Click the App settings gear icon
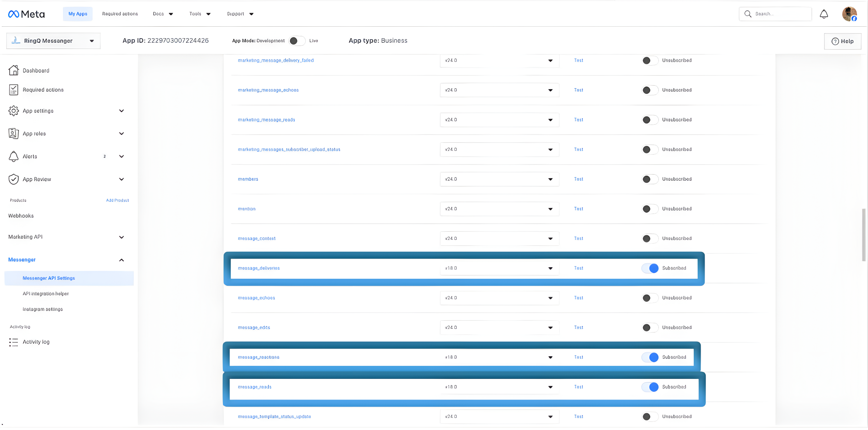 point(14,111)
